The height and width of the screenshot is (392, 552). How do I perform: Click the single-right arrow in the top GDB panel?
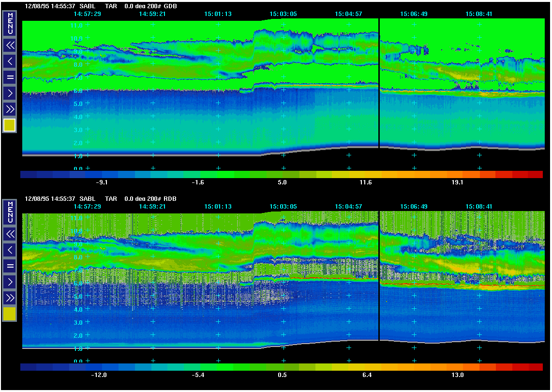point(10,92)
